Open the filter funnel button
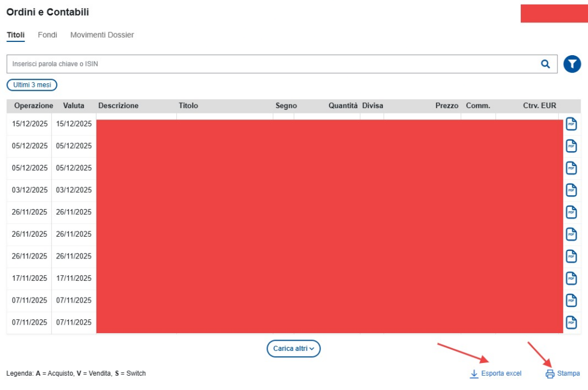This screenshot has height=390, width=588. [572, 64]
